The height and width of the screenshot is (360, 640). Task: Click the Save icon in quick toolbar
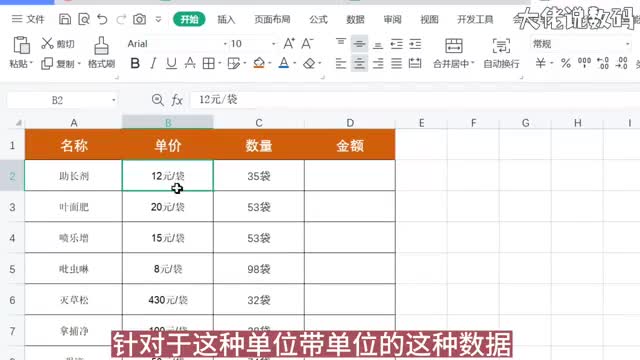(x=65, y=19)
